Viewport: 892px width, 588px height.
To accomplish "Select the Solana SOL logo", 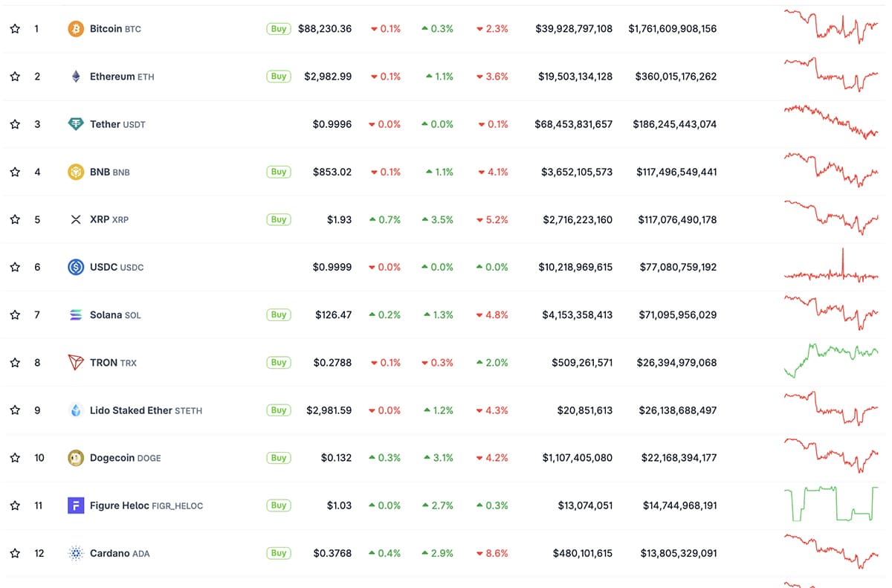I will point(74,314).
